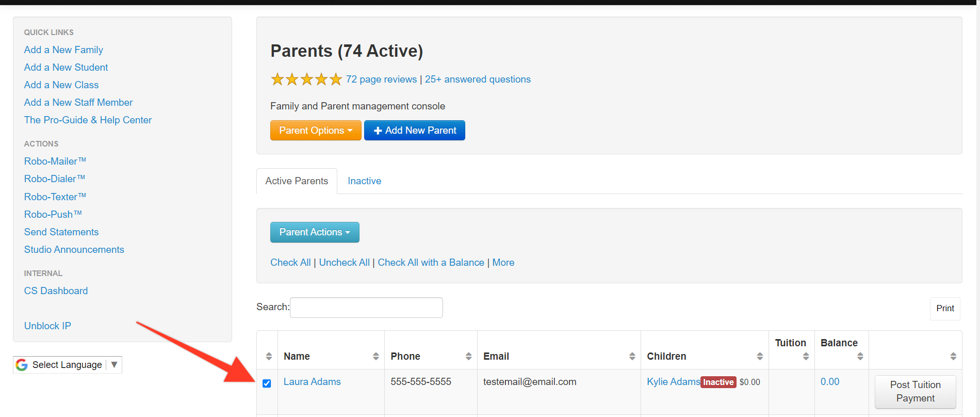Open the Robo-Push action
Image resolution: width=980 pixels, height=417 pixels.
pyautogui.click(x=53, y=215)
